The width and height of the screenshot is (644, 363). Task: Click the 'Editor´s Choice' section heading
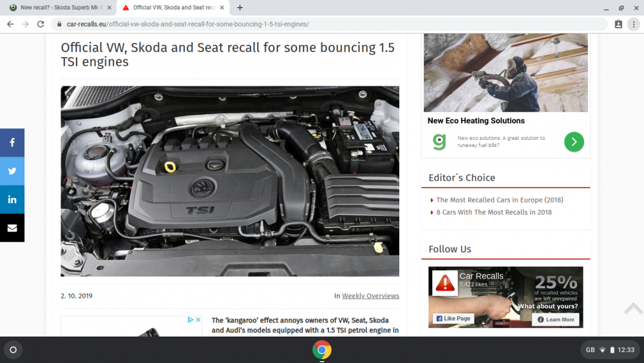(x=462, y=177)
